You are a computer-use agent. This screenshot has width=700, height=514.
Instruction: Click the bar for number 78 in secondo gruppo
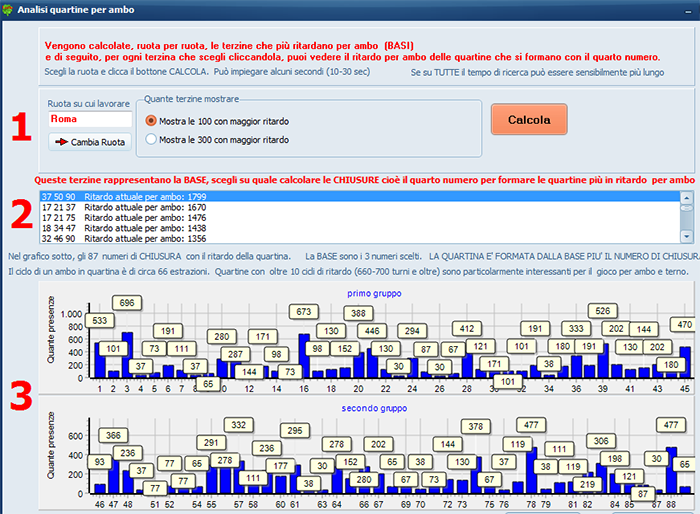(531, 470)
